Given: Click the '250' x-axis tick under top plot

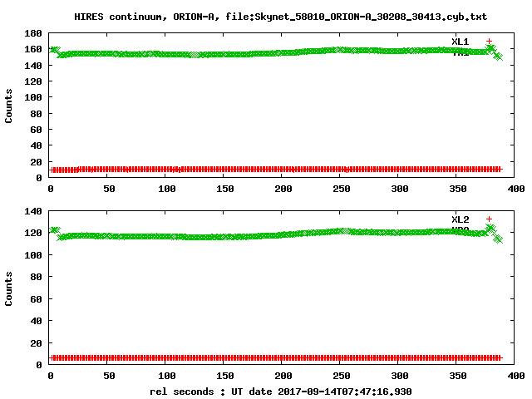Looking at the screenshot, I should pyautogui.click(x=342, y=189).
